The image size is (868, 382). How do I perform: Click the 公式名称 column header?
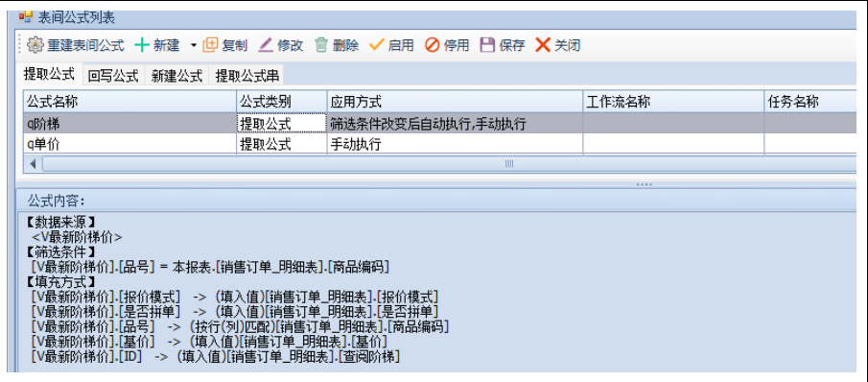pyautogui.click(x=130, y=102)
